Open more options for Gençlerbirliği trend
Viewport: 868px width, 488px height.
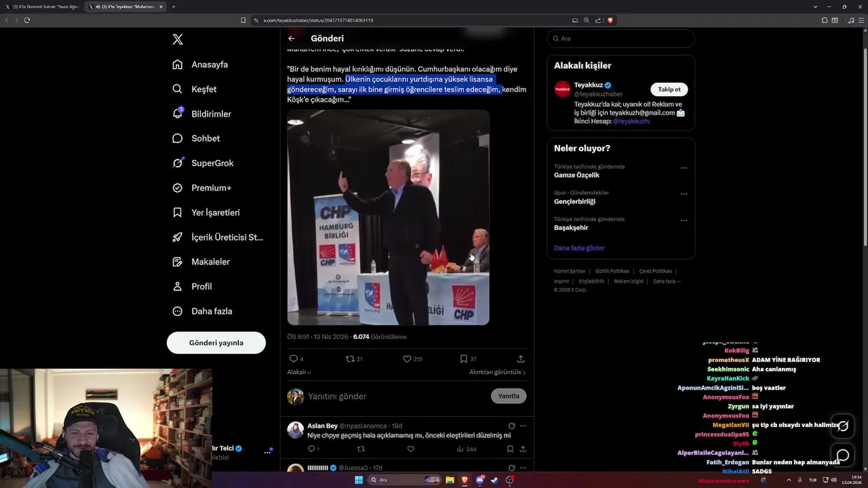684,194
